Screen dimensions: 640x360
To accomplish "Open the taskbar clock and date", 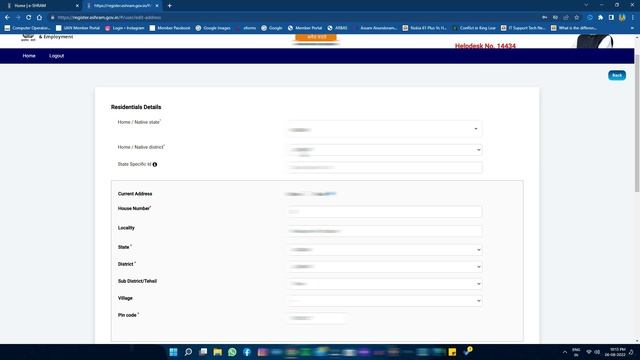I will coord(616,352).
